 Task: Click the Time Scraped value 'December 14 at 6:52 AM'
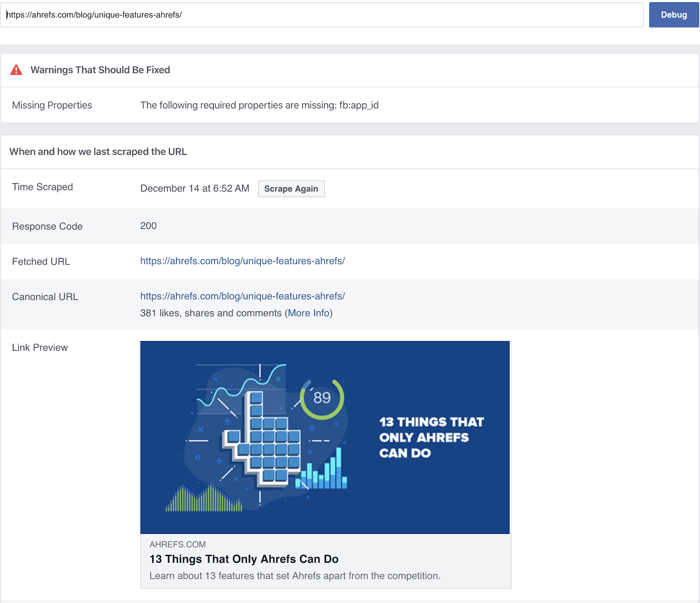tap(195, 188)
